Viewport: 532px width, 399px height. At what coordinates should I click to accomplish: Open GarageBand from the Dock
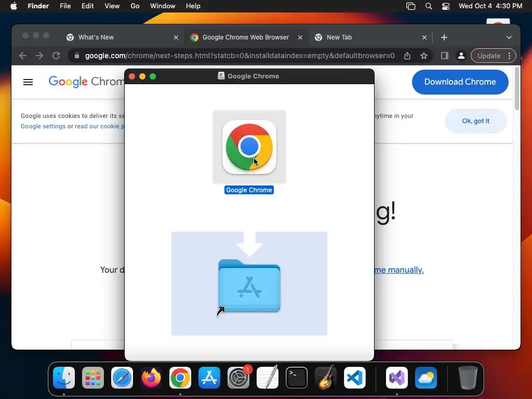[x=326, y=378]
